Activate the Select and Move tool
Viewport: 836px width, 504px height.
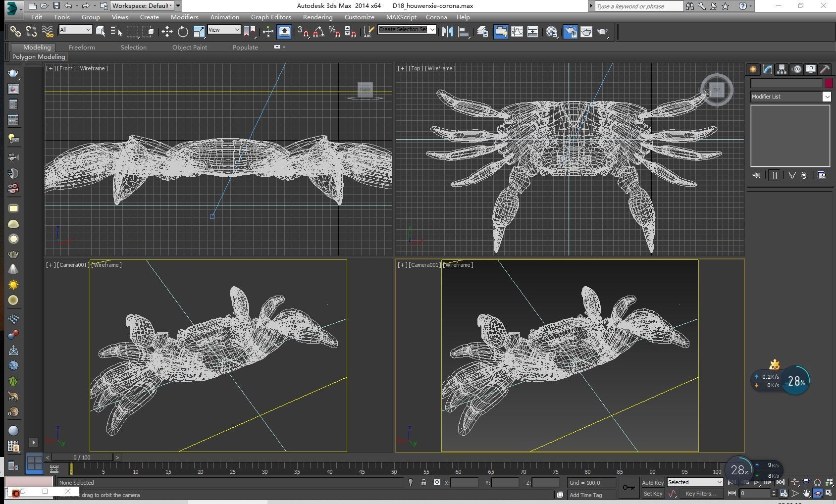(167, 32)
